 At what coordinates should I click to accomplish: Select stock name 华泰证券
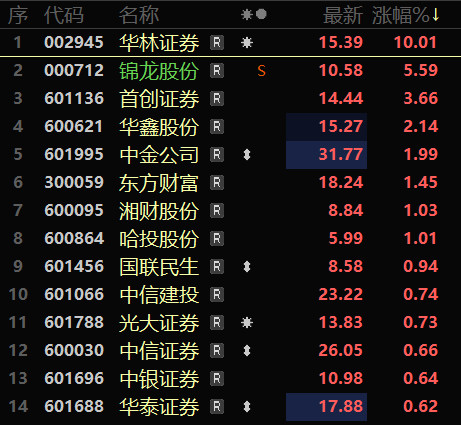coord(159,407)
